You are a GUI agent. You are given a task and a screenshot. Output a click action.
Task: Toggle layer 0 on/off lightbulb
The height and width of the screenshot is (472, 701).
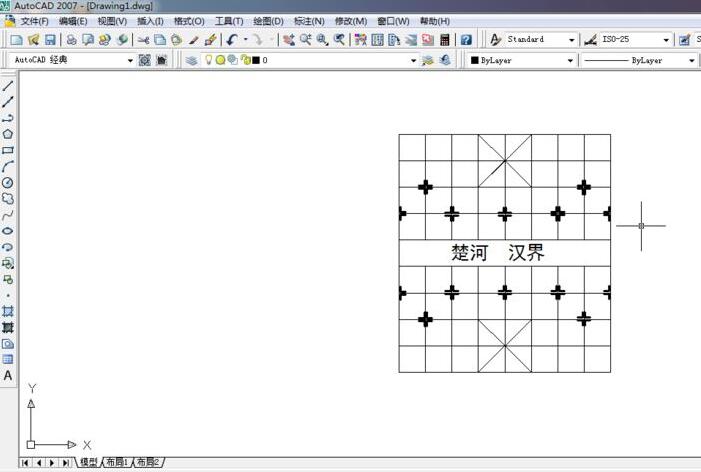209,60
